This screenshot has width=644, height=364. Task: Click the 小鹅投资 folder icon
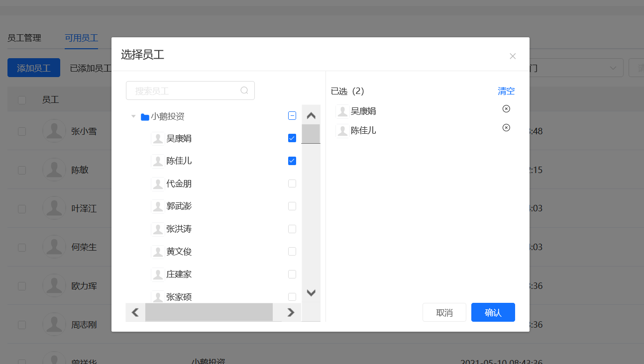(x=145, y=117)
